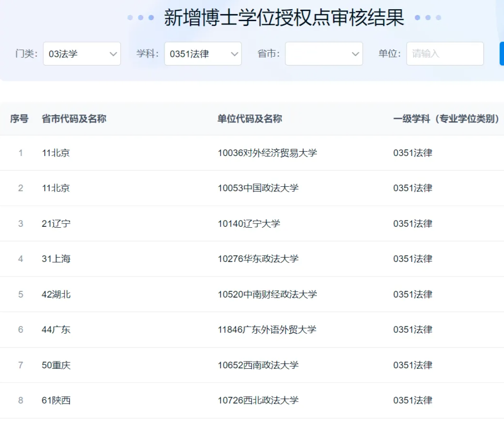Screen dimensions: 504x428
Task: Select cell 10726西北政法大学
Action: click(x=258, y=401)
